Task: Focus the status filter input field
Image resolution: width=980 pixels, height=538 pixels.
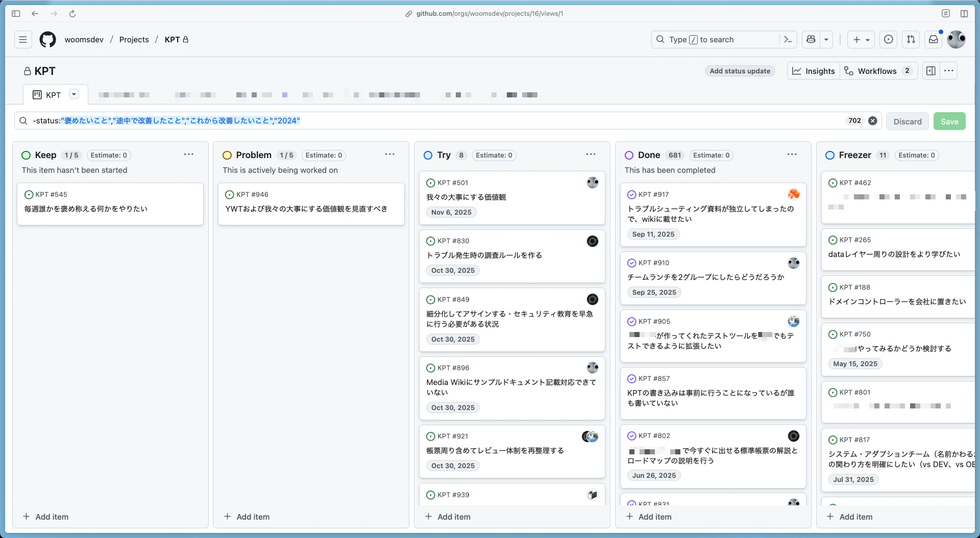Action: (x=434, y=121)
